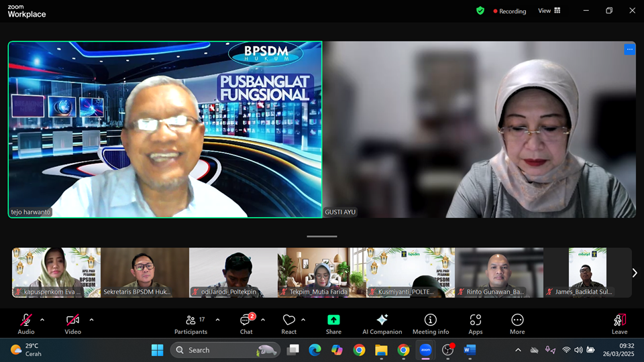The height and width of the screenshot is (362, 644).
Task: Expand the arrow beside React
Action: 303,320
